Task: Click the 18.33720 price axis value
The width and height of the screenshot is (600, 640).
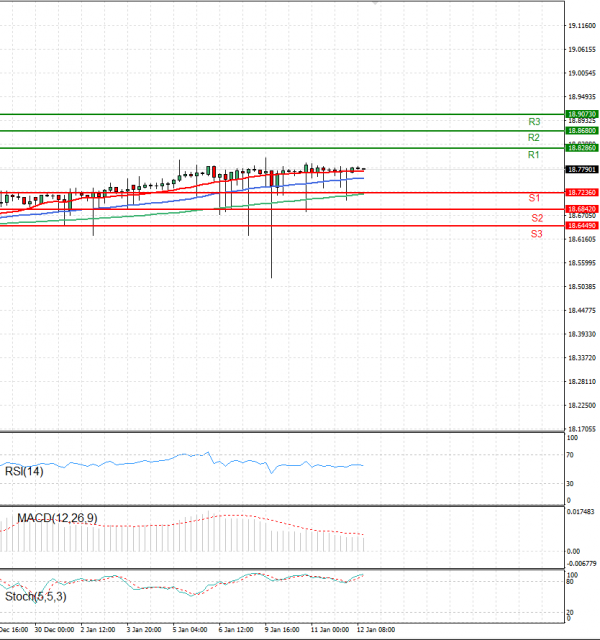Action: (x=582, y=358)
